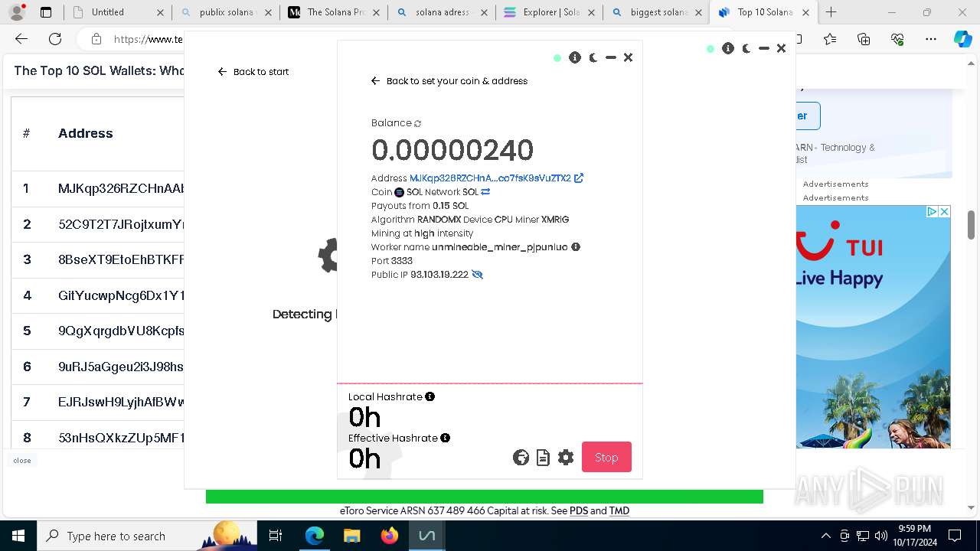Stop the mining process

606,457
